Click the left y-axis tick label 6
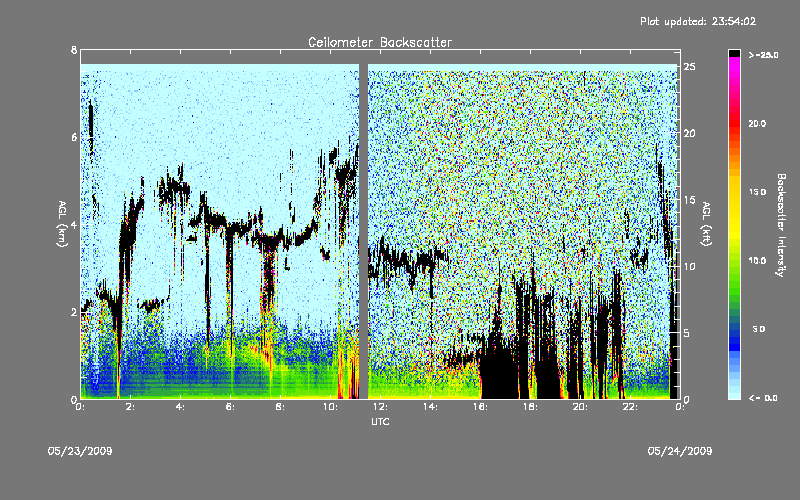The height and width of the screenshot is (500, 800). tap(74, 137)
